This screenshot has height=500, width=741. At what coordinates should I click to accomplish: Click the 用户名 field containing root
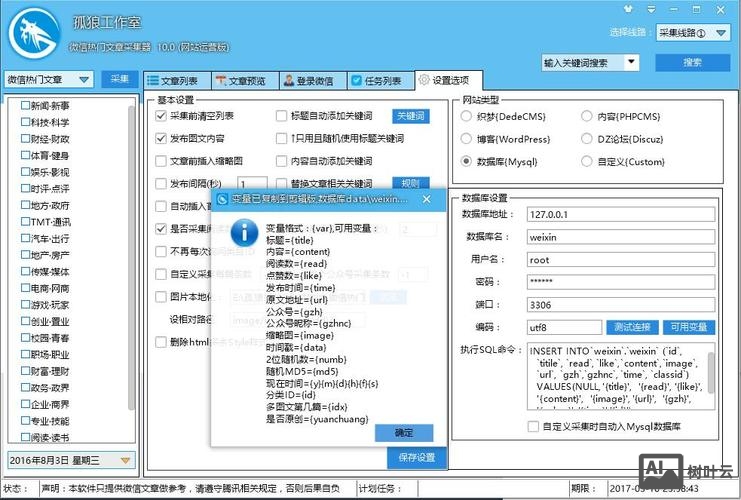[x=620, y=259]
